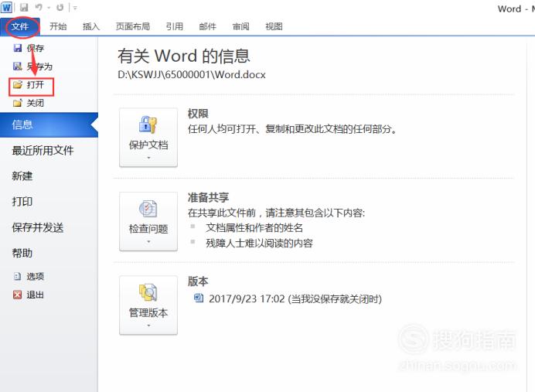Switch to the 邮件 ribbon tab
This screenshot has width=535, height=392.
click(207, 26)
